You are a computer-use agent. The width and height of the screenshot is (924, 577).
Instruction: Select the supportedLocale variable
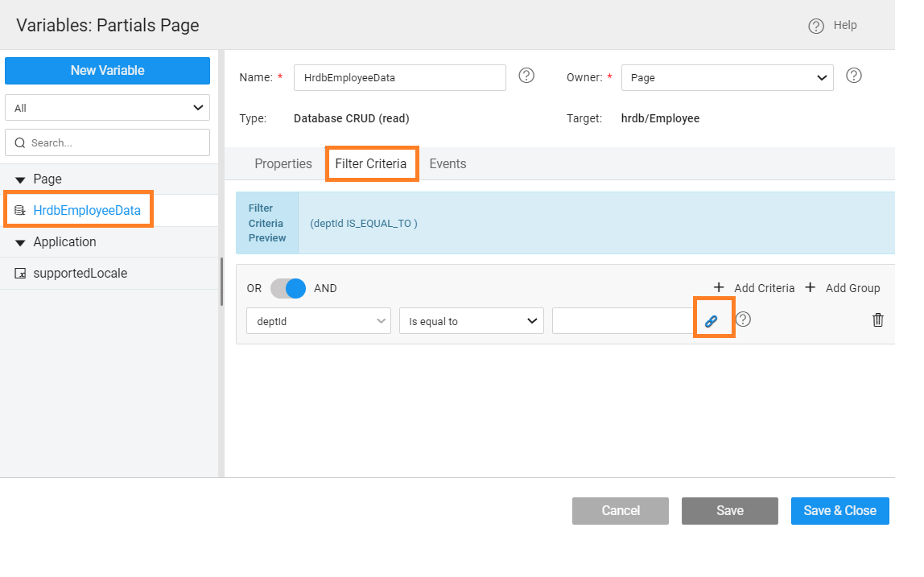pyautogui.click(x=80, y=273)
